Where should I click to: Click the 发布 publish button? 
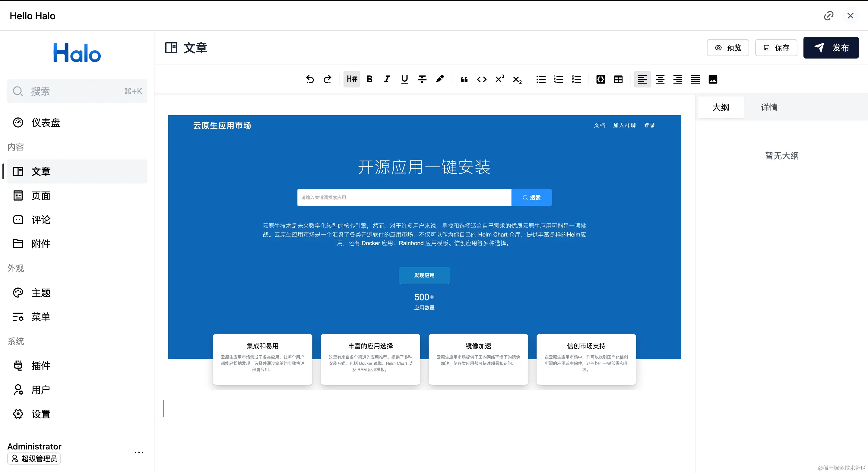[x=831, y=48]
